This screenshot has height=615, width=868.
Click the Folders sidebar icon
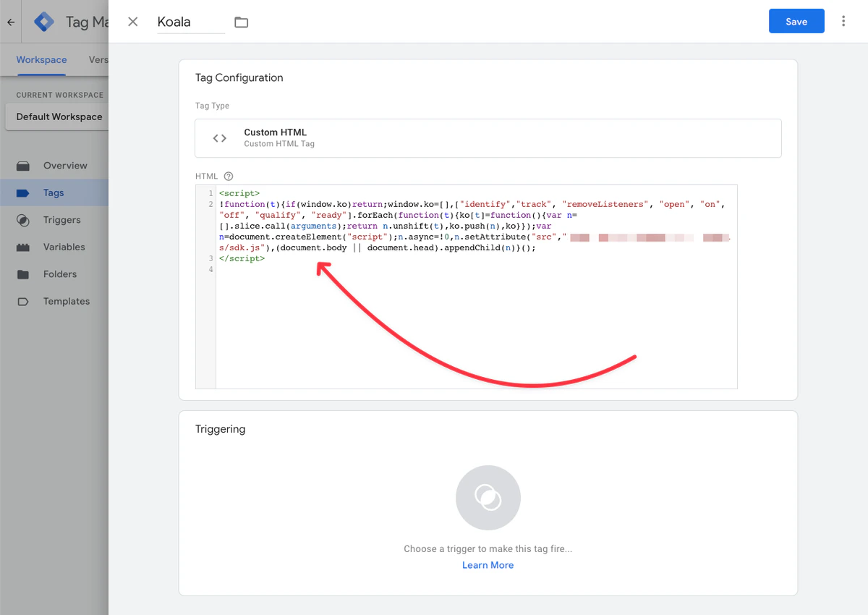[23, 274]
